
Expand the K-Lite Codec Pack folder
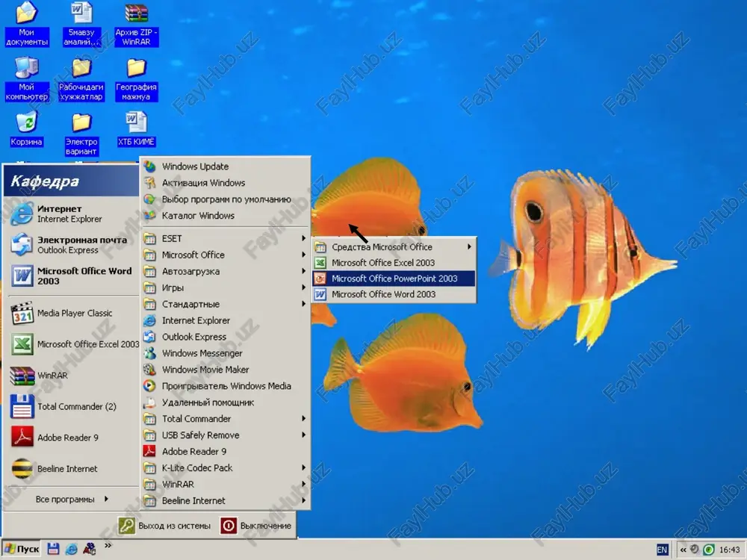coord(225,467)
